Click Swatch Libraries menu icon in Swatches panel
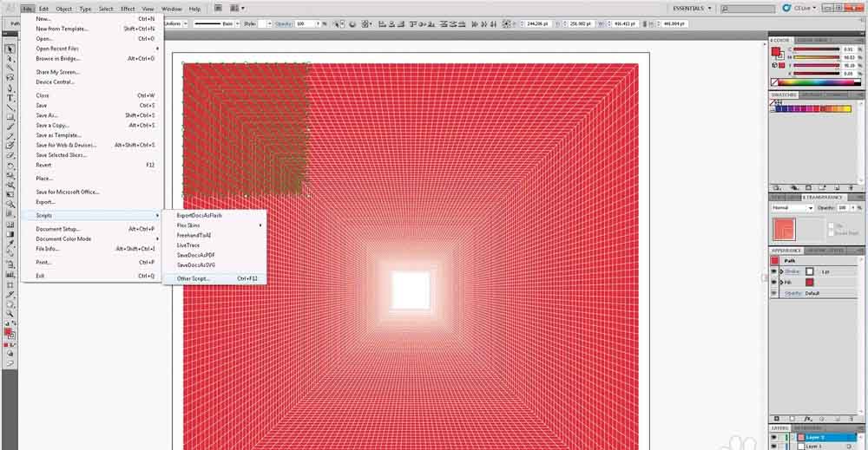Viewport: 868px width, 450px height. click(x=777, y=188)
